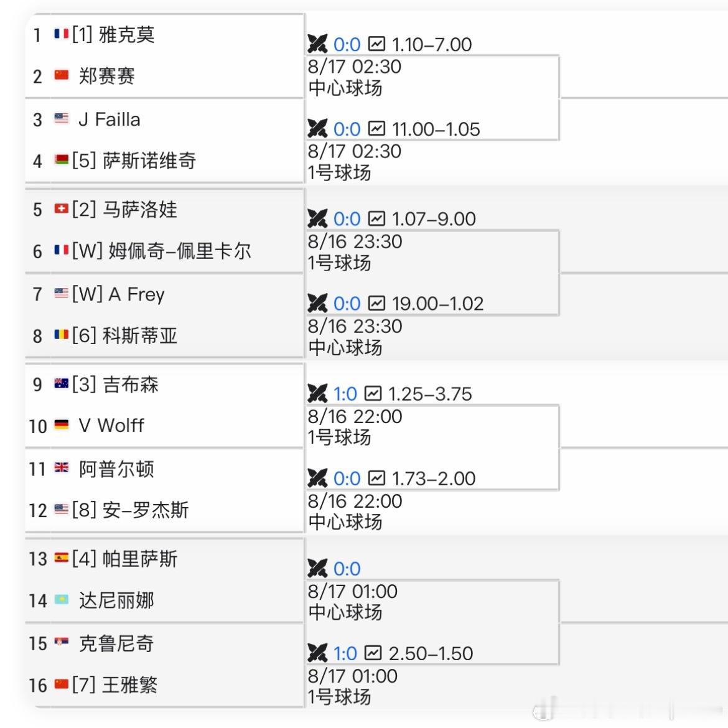Click odds 1.25–3.75 for 吉布森 match
728x728 pixels.
(430, 394)
